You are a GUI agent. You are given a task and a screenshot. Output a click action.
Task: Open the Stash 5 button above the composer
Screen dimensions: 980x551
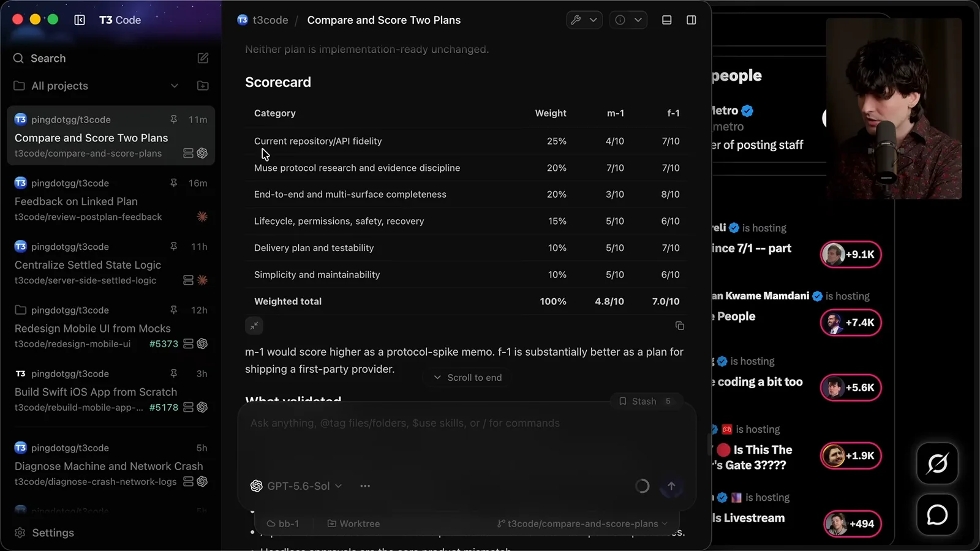coord(646,402)
